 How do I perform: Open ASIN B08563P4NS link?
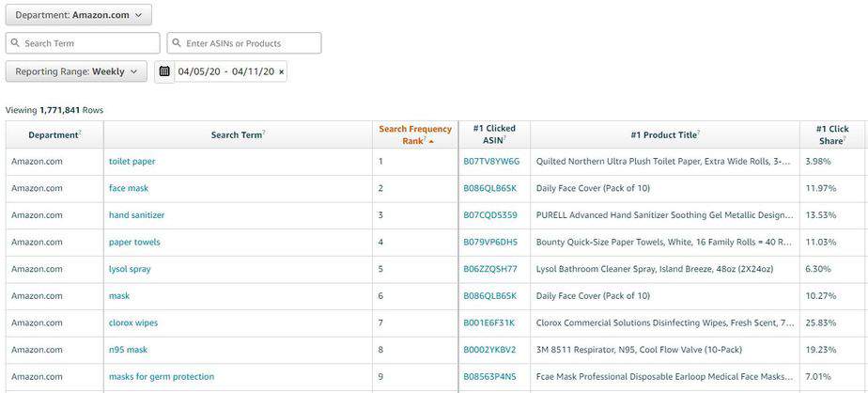(489, 377)
